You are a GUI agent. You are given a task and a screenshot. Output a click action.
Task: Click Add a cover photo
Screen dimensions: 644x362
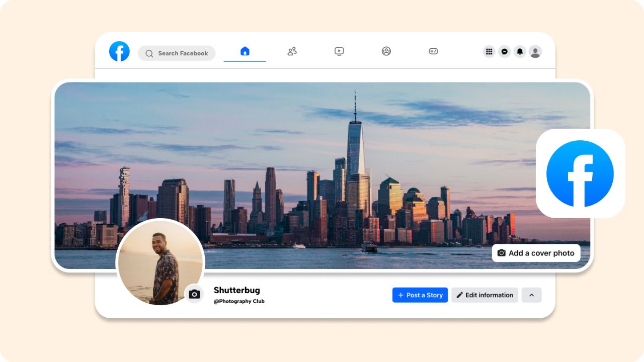tap(536, 253)
